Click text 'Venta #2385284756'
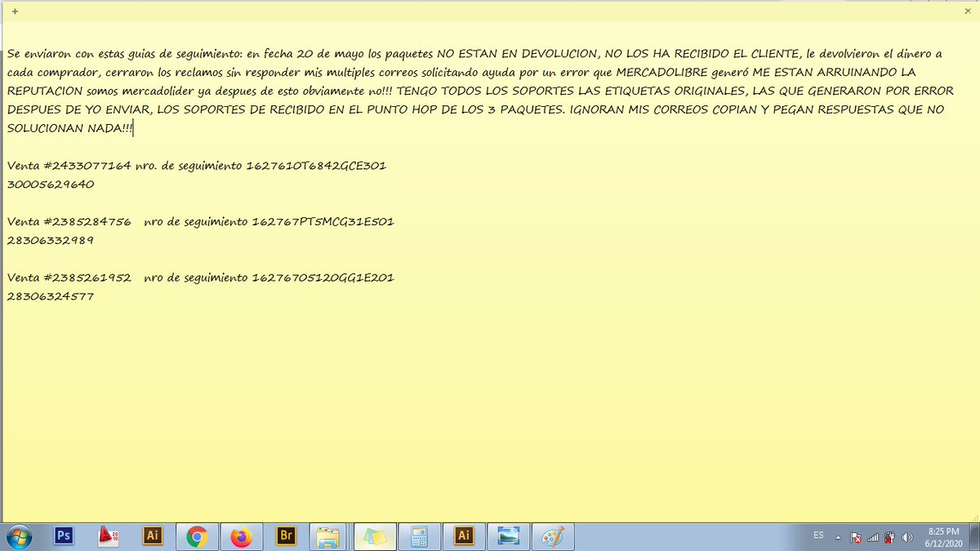Image resolution: width=980 pixels, height=551 pixels. tap(69, 222)
